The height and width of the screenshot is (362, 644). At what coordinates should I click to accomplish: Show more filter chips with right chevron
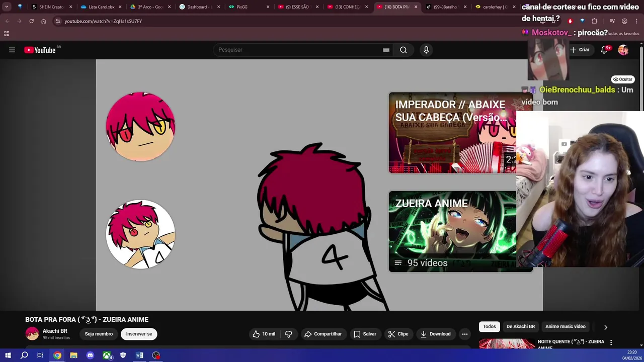(606, 327)
